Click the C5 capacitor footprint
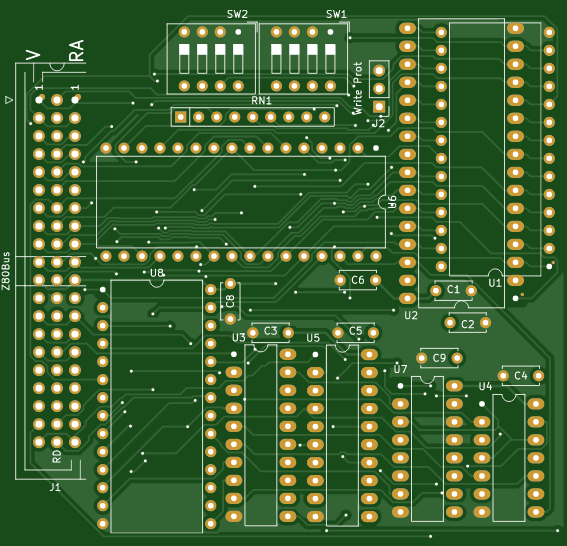This screenshot has width=567, height=546. pyautogui.click(x=355, y=332)
